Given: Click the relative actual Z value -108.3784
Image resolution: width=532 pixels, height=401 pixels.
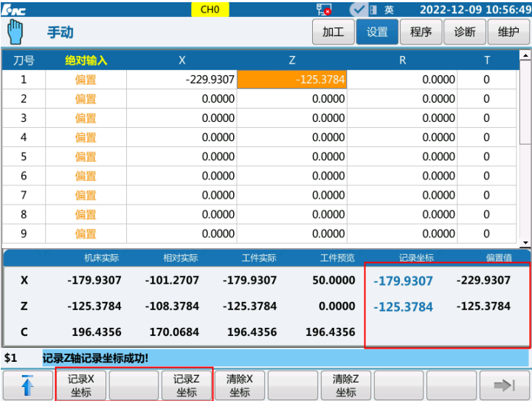Looking at the screenshot, I should click(172, 306).
